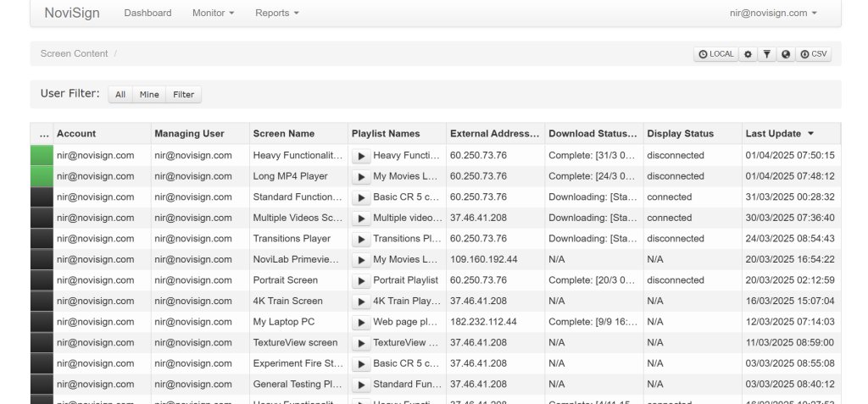The image size is (868, 404).
Task: Select the Portrait Screen name cell
Action: [299, 280]
